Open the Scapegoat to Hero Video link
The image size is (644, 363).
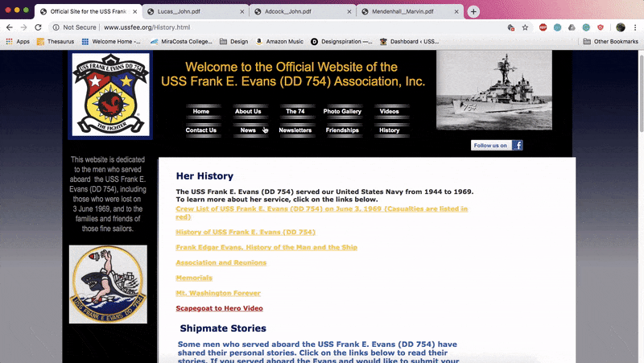coord(219,308)
